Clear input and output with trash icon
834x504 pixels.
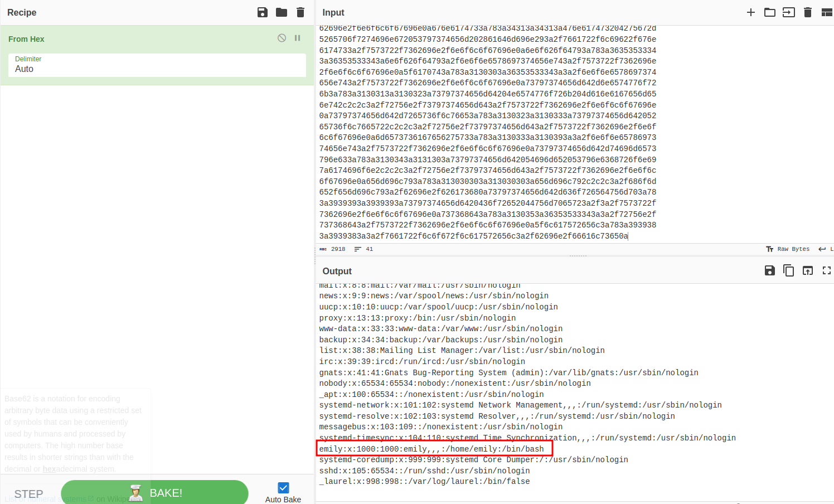[x=808, y=12]
